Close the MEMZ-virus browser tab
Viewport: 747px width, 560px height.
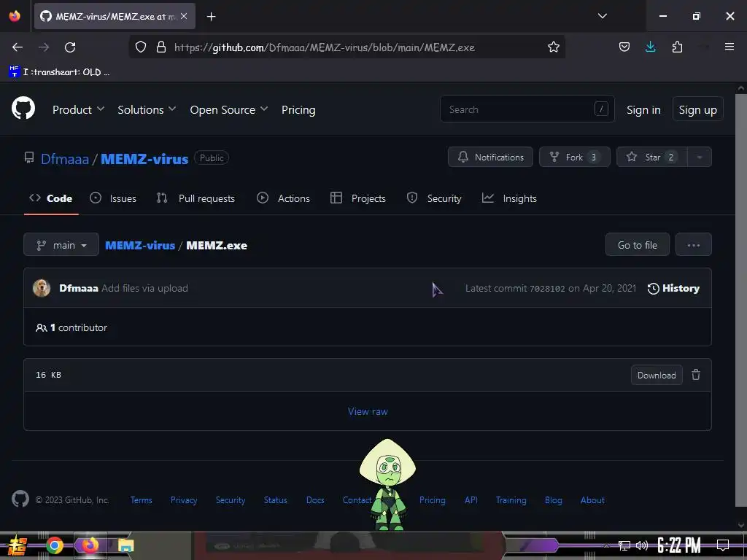pos(184,16)
